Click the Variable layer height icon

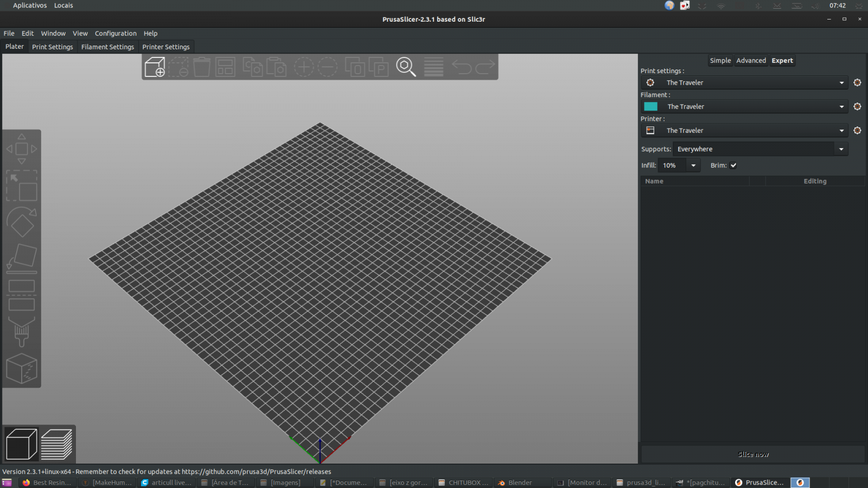click(433, 67)
